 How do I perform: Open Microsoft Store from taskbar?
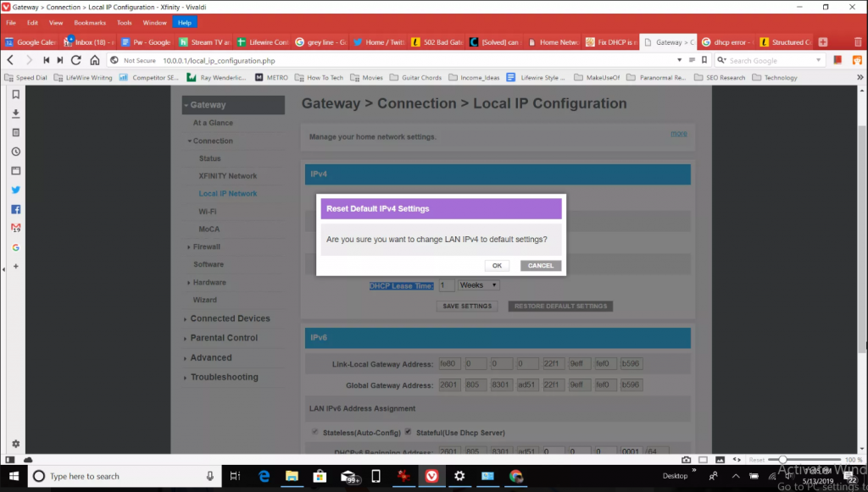[x=320, y=476]
